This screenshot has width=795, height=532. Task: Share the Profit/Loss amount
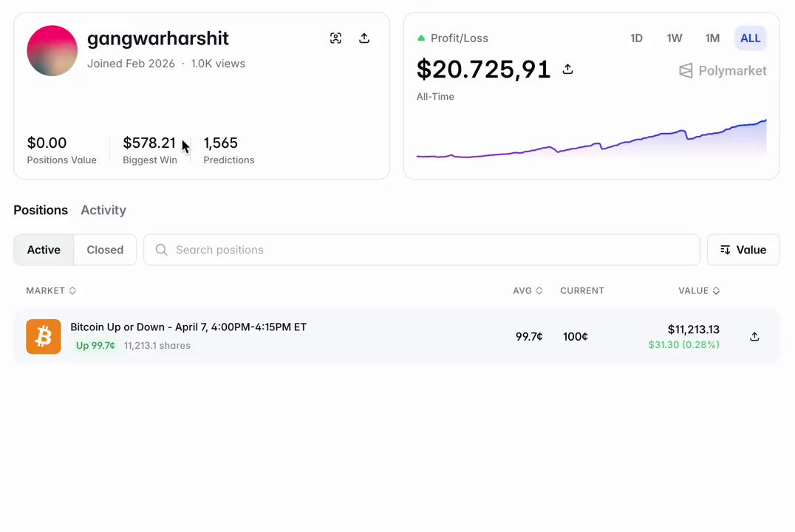coord(568,69)
